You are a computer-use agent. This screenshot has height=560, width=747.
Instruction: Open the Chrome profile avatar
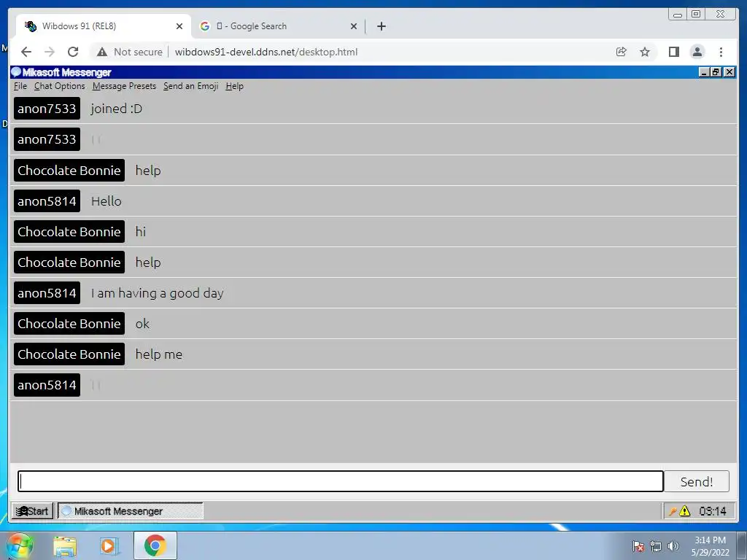pos(697,52)
